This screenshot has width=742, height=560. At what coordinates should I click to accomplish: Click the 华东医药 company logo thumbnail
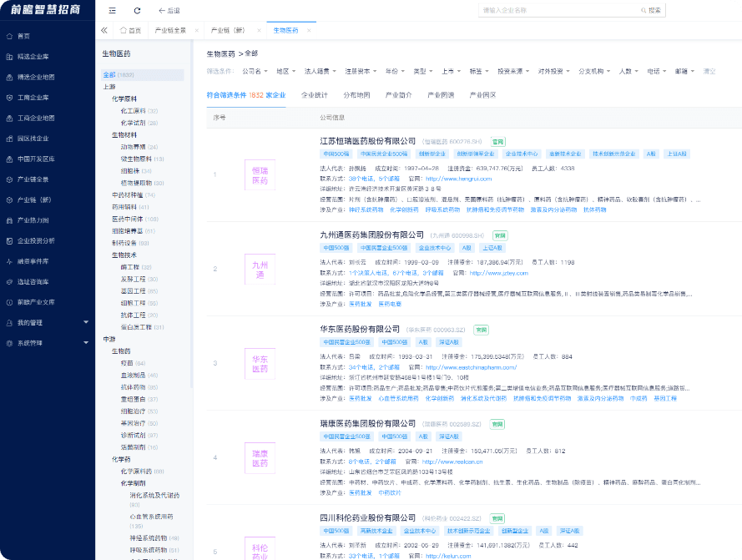(x=260, y=364)
